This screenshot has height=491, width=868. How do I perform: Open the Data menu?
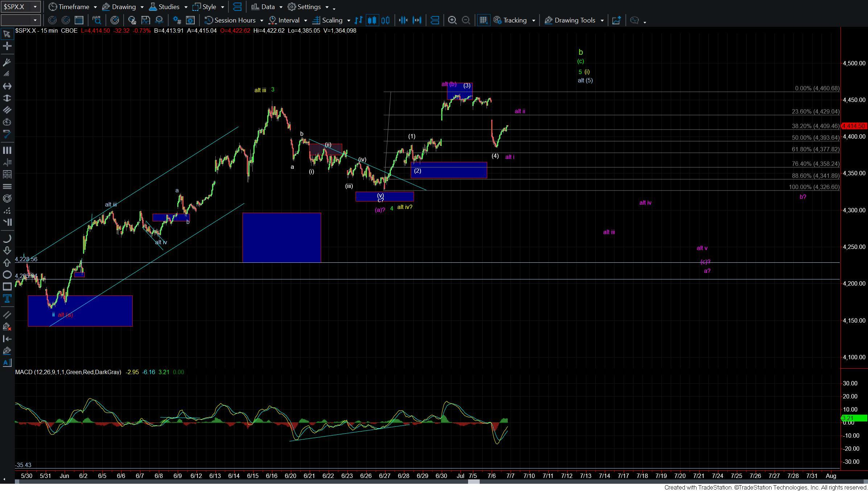(263, 7)
